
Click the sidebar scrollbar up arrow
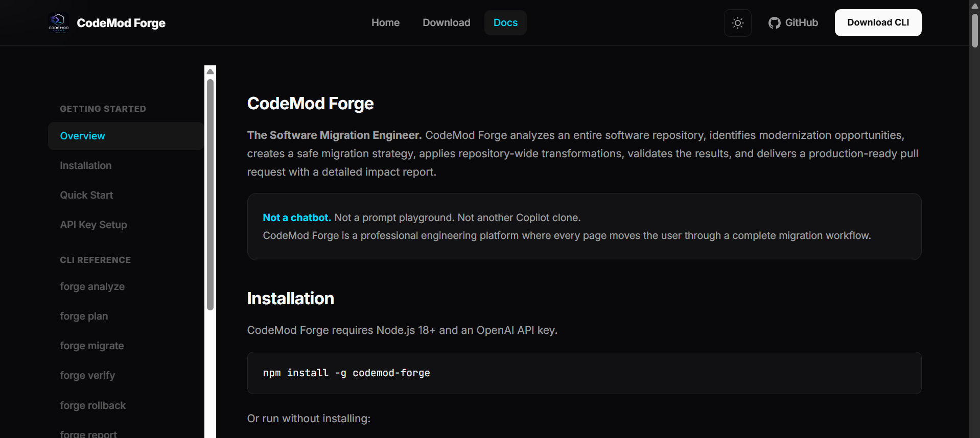210,71
